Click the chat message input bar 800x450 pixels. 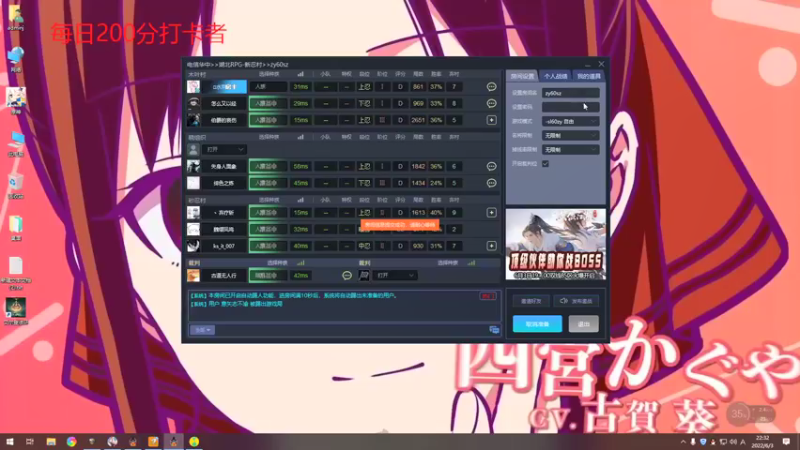[x=351, y=330]
